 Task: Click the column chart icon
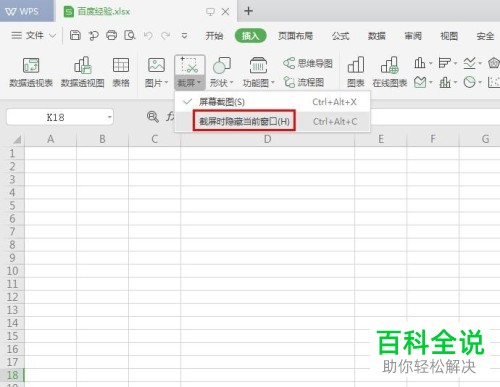pos(420,63)
